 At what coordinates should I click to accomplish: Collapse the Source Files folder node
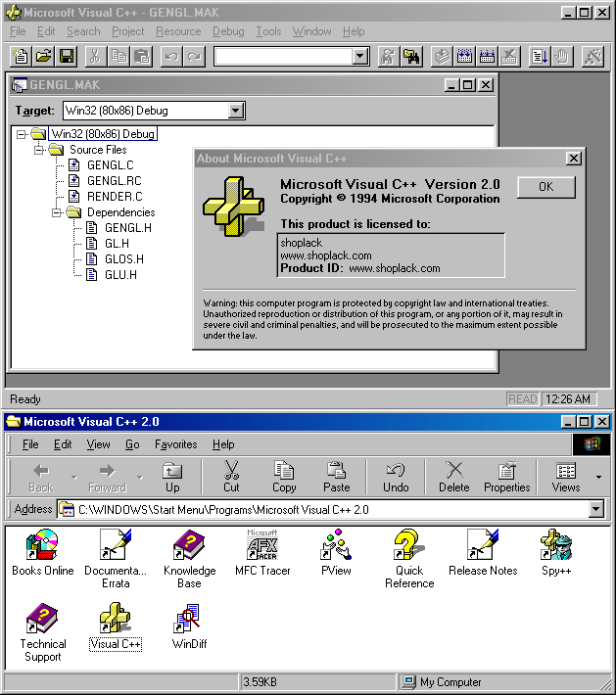pos(39,150)
